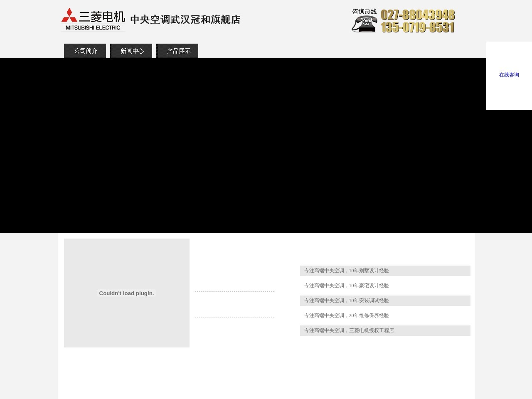Screen dimensions: 532x399
Task: Click the 在线咨询 online consultation link
Action: (509, 75)
